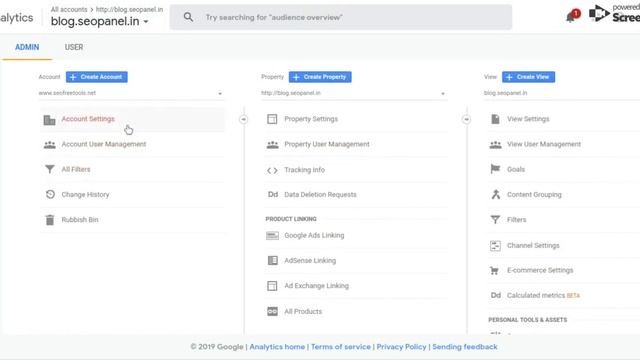This screenshot has height=360, width=640.
Task: Click the Content Grouping person icon
Action: point(496,194)
